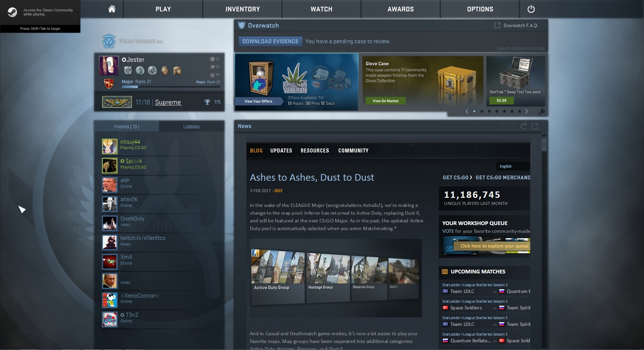Select the third store carousel page dot
This screenshot has width=644, height=350.
489,111
